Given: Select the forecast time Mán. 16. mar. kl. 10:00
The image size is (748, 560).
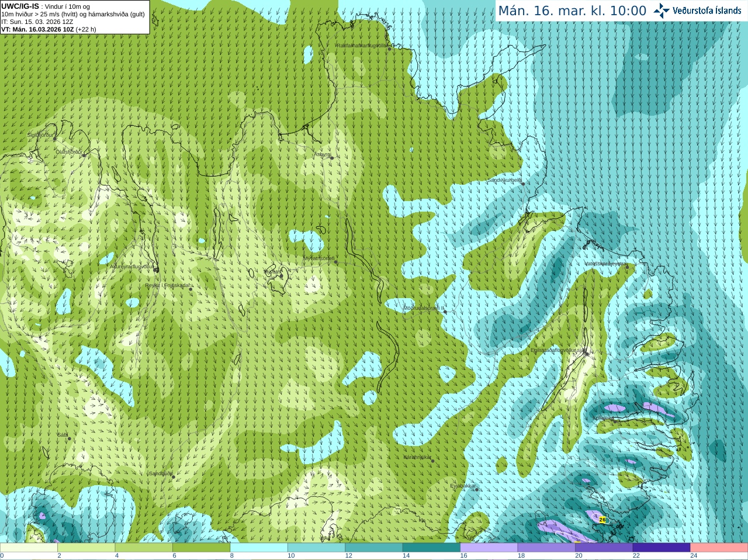Looking at the screenshot, I should click(x=572, y=11).
